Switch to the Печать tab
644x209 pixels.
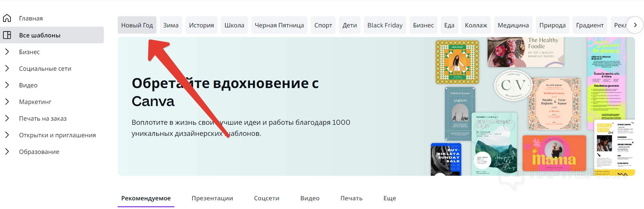(351, 198)
